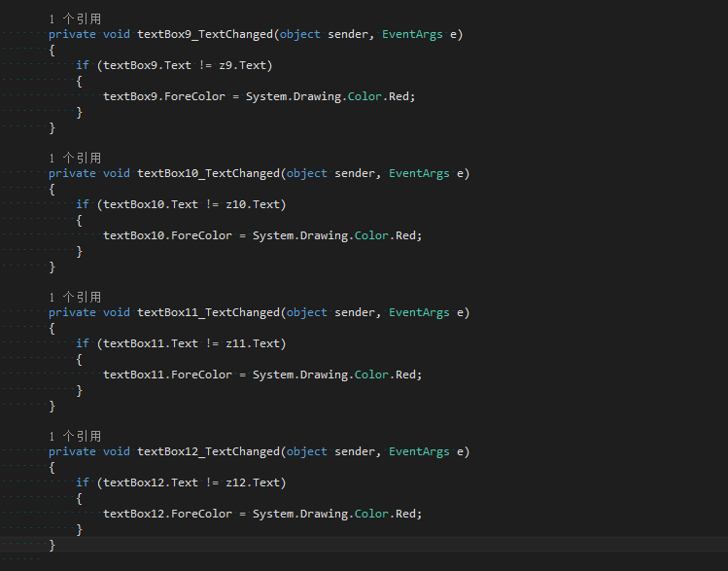Click the textBox9.ForeColor assignment line
The height and width of the screenshot is (571, 728).
(260, 96)
